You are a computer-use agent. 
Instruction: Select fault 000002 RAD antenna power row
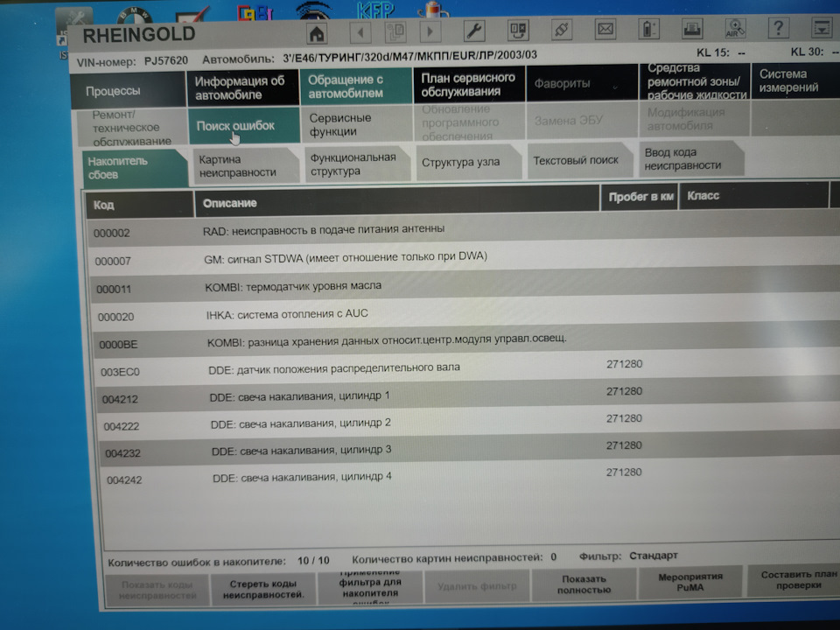click(464, 229)
